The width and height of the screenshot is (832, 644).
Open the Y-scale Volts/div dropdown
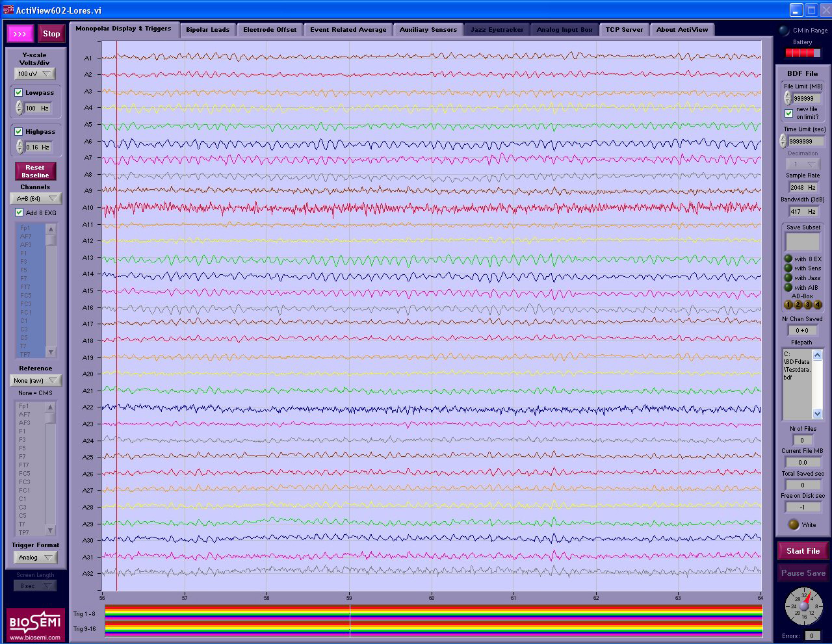pos(35,74)
